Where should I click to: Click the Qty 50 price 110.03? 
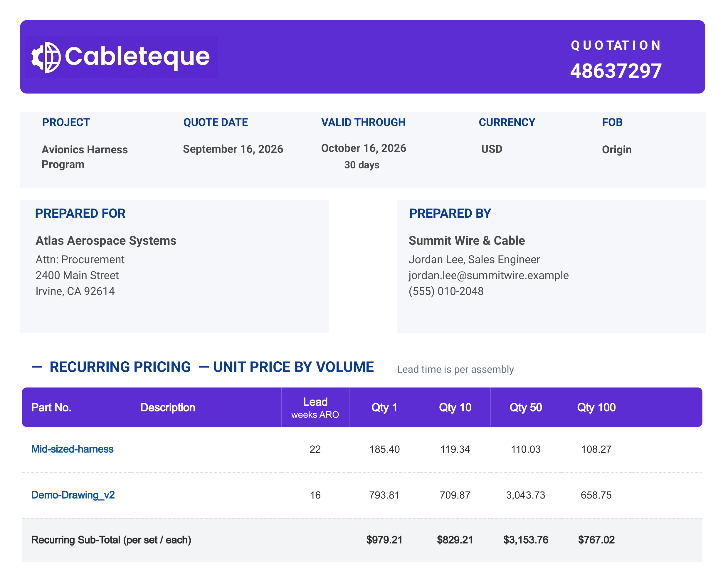pos(526,449)
